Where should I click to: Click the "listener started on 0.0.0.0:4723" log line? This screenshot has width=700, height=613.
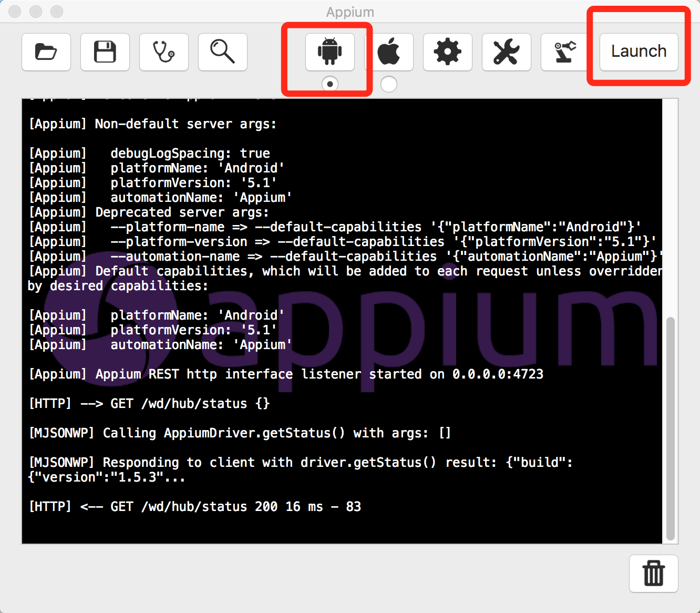[x=286, y=374]
